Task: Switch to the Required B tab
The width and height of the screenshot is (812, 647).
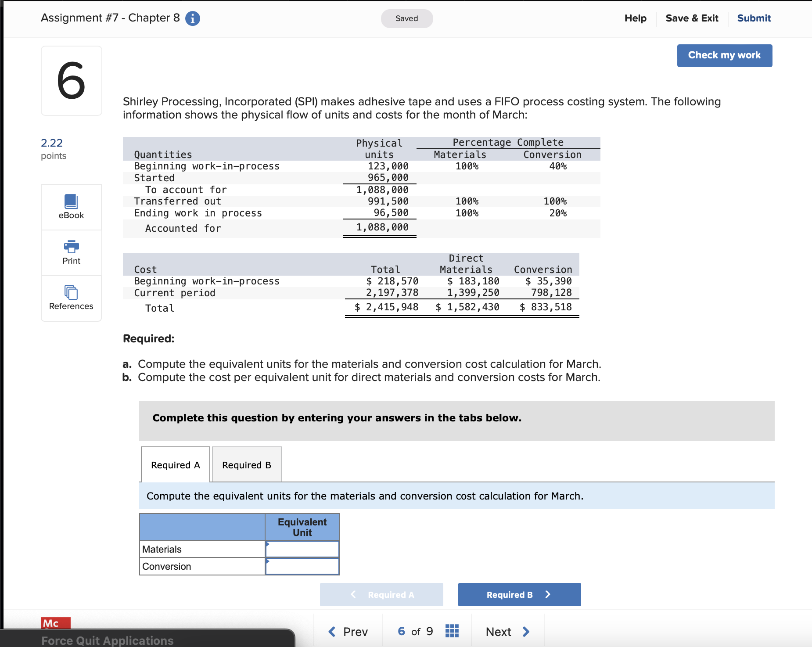Action: [247, 465]
